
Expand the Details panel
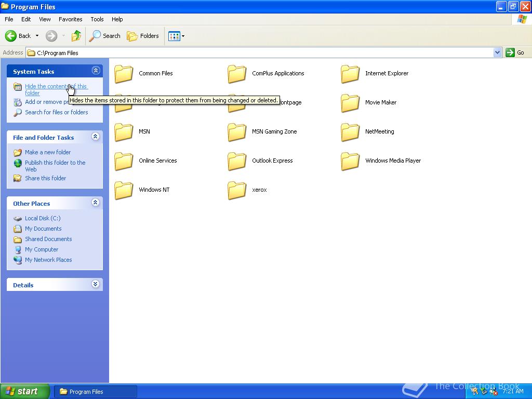96,284
